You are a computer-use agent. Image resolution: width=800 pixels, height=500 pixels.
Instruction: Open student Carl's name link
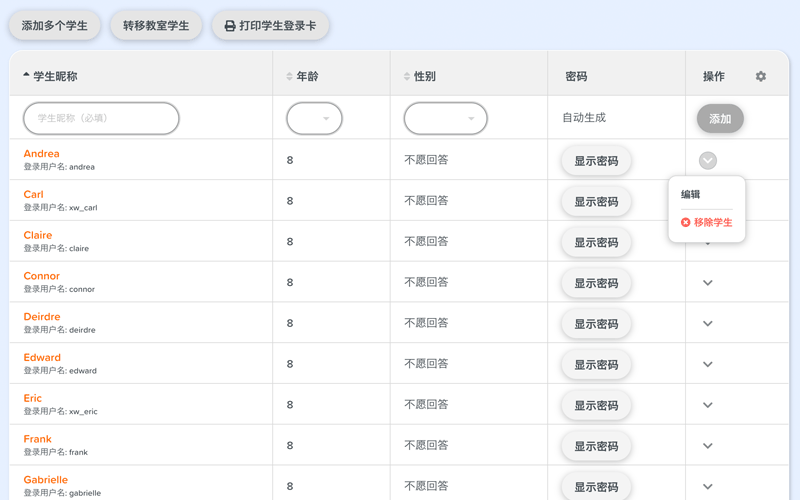(33, 194)
